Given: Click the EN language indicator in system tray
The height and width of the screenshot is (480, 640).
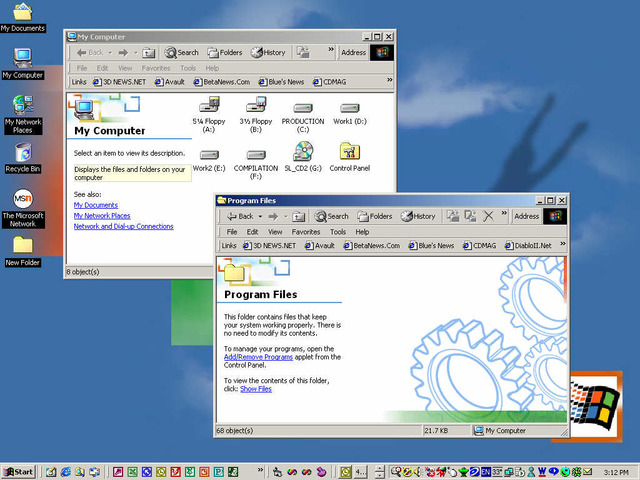Looking at the screenshot, I should tap(486, 472).
